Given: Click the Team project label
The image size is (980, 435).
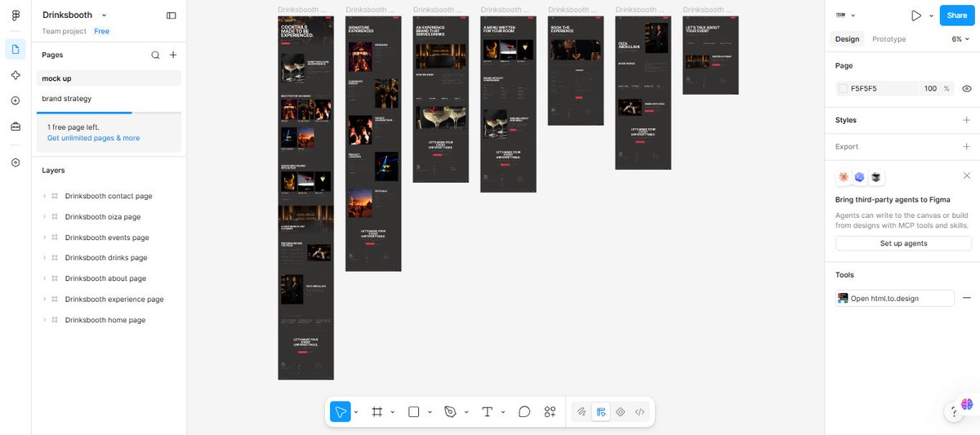Looking at the screenshot, I should tap(65, 31).
